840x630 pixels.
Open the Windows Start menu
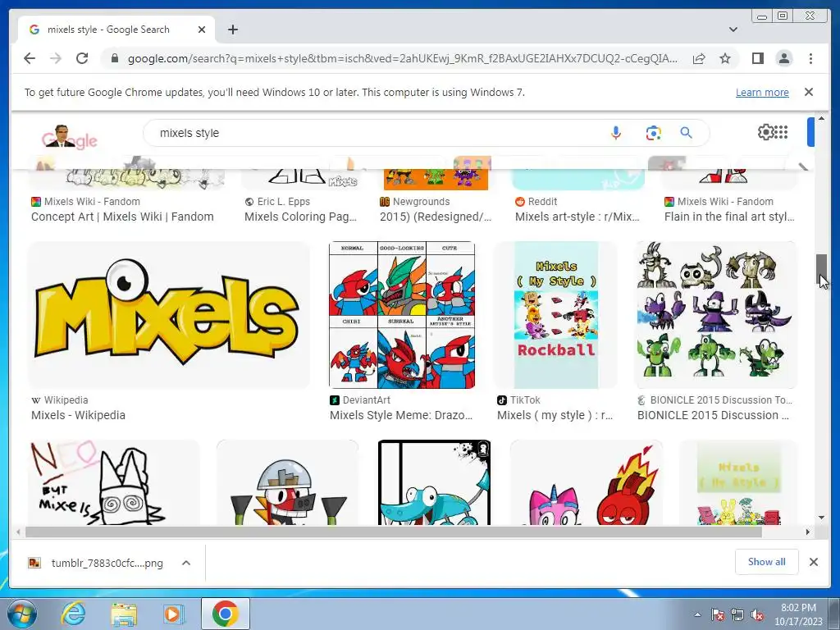point(21,614)
